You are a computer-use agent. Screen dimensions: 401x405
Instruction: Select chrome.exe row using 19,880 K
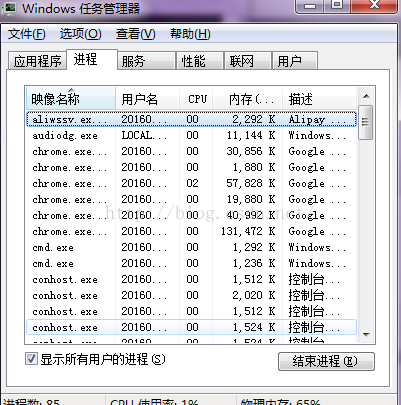(x=191, y=199)
